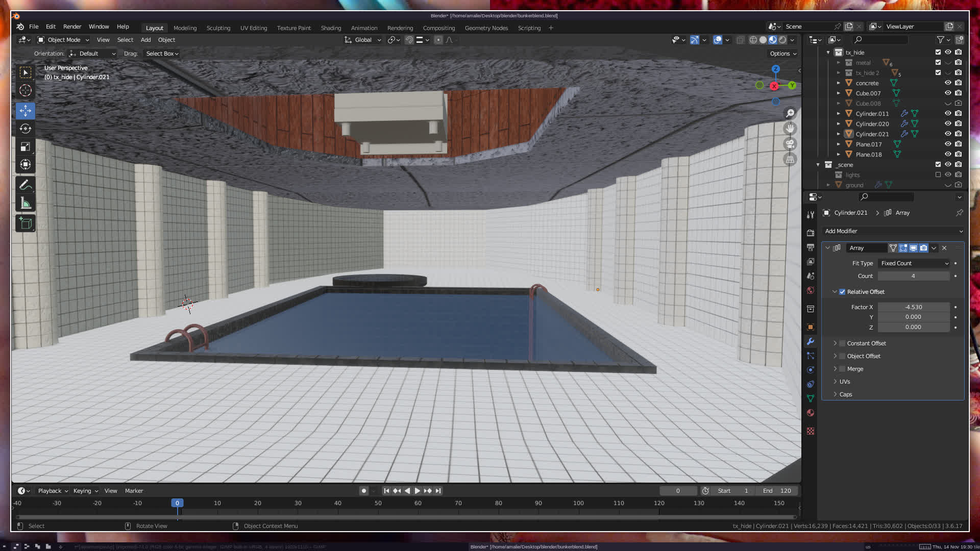Disable the Relative Offset checkbox
Viewport: 980px width, 551px height.
pyautogui.click(x=842, y=292)
